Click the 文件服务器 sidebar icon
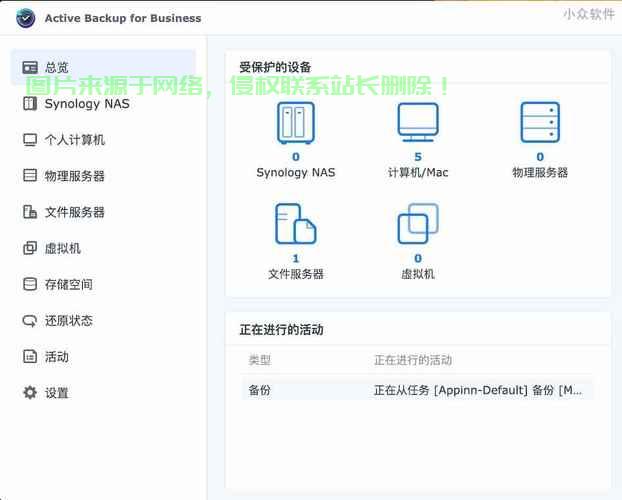This screenshot has height=500, width=622. click(30, 212)
